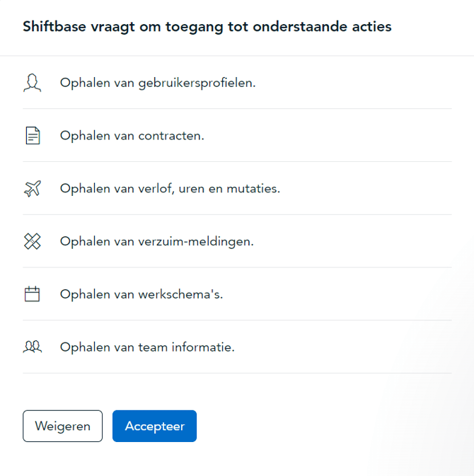Image resolution: width=474 pixels, height=476 pixels.
Task: Click the divider line below team informatie
Action: point(237,373)
